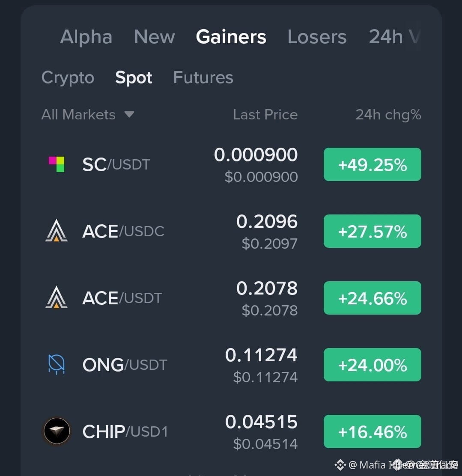Switch to the Alpha tab
Image resolution: width=462 pixels, height=476 pixels.
tap(86, 37)
